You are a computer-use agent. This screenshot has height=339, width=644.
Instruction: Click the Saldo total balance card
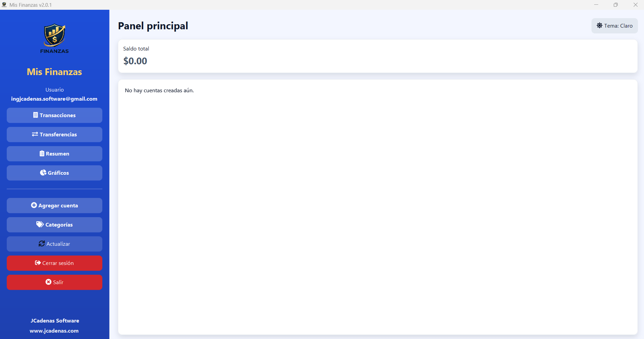point(377,56)
